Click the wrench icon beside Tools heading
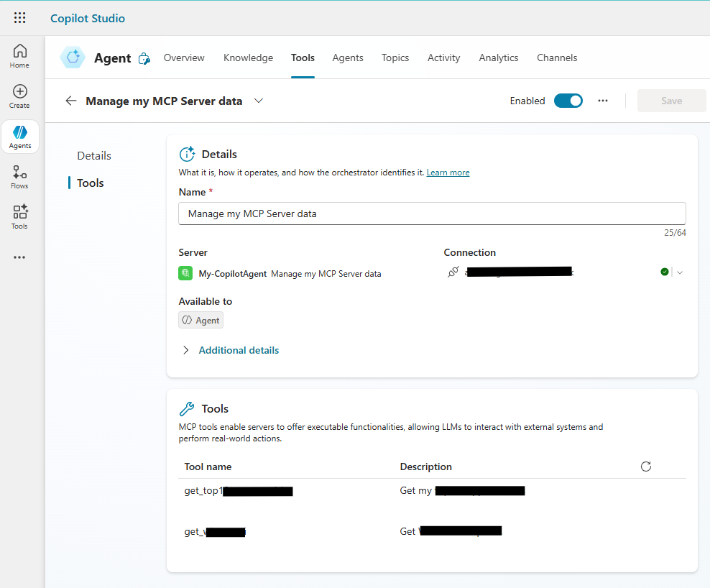Image resolution: width=710 pixels, height=588 pixels. (187, 408)
